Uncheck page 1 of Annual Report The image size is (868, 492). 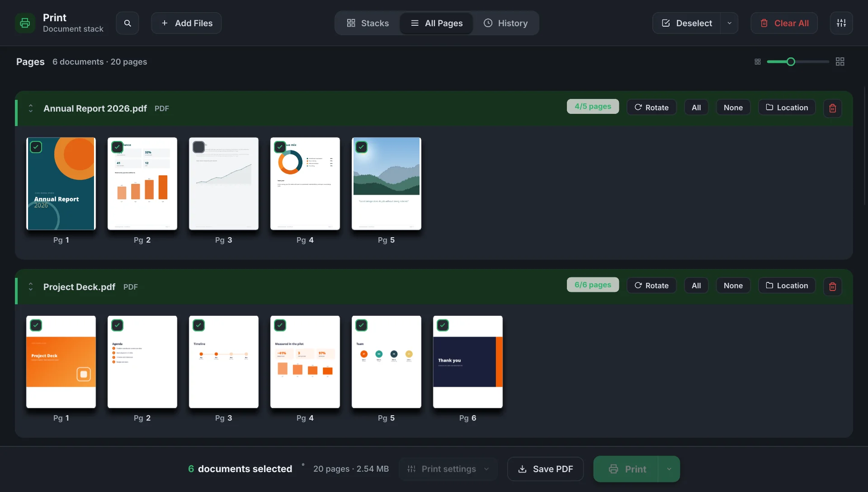click(x=36, y=147)
